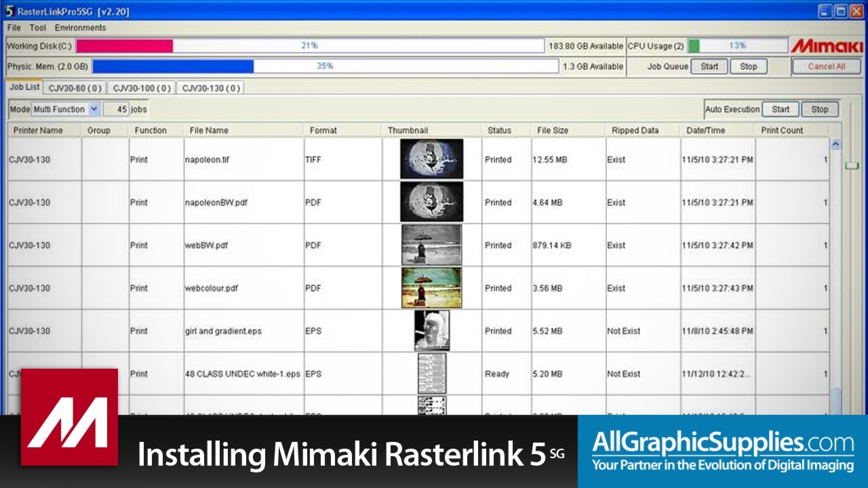Select the webcolour.pdf file name
Screen dimensions: 868x488
212,288
